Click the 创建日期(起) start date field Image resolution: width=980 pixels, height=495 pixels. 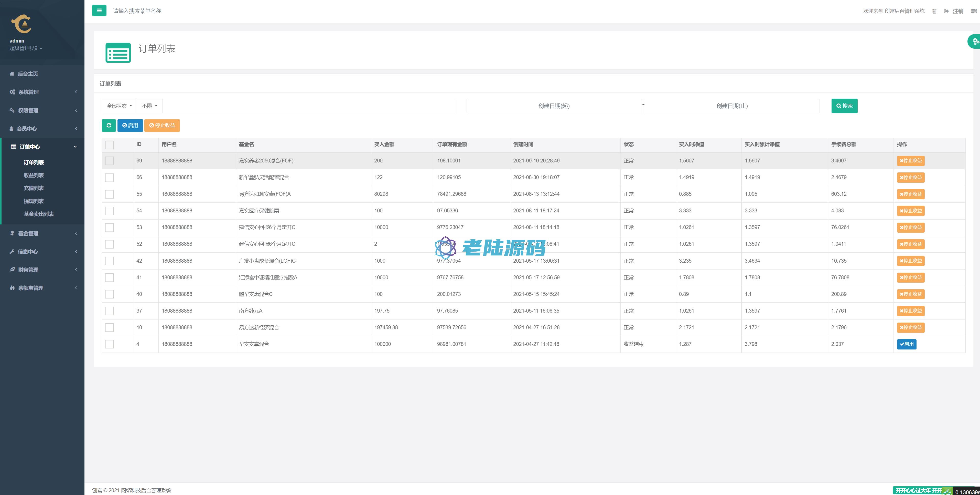tap(554, 106)
